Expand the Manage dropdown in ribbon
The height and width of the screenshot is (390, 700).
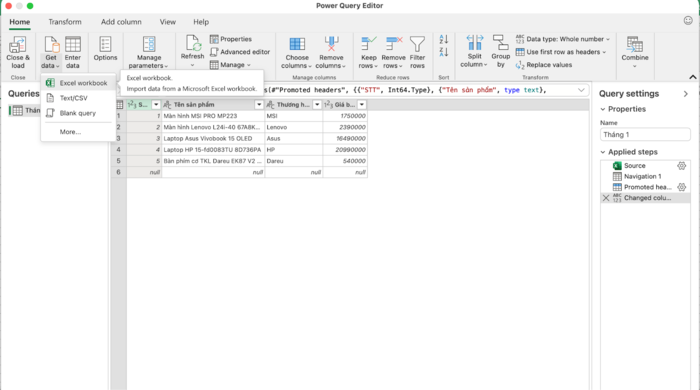(x=249, y=65)
